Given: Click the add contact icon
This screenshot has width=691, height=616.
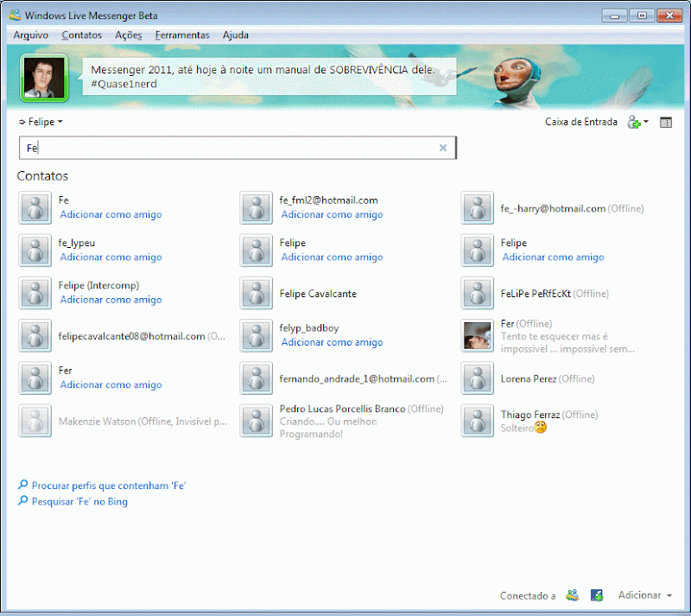Looking at the screenshot, I should click(634, 122).
